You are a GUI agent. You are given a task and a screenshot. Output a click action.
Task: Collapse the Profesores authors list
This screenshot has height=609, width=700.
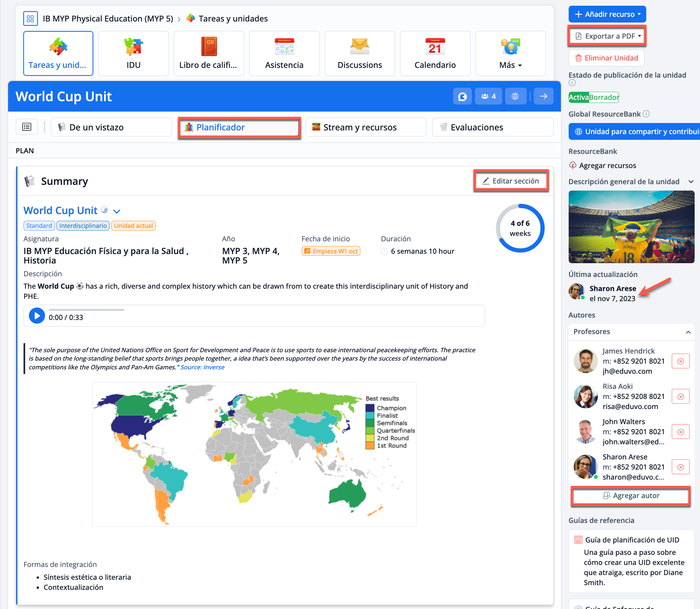coord(688,332)
